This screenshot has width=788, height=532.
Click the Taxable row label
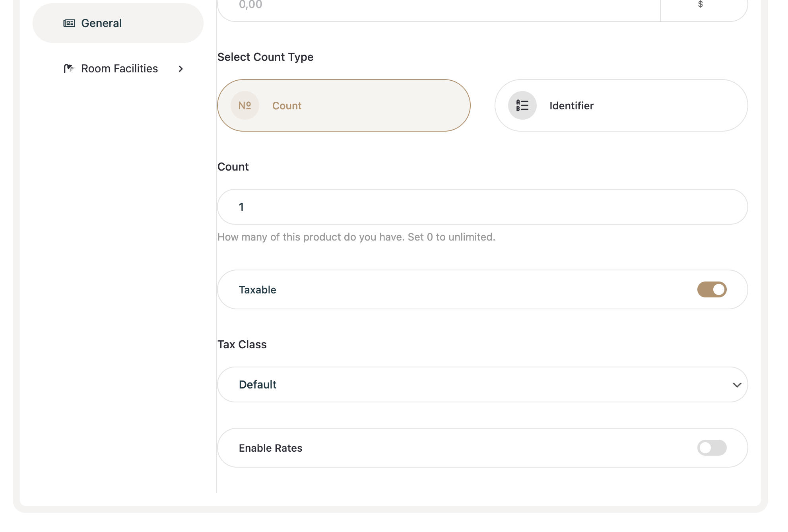coord(258,290)
